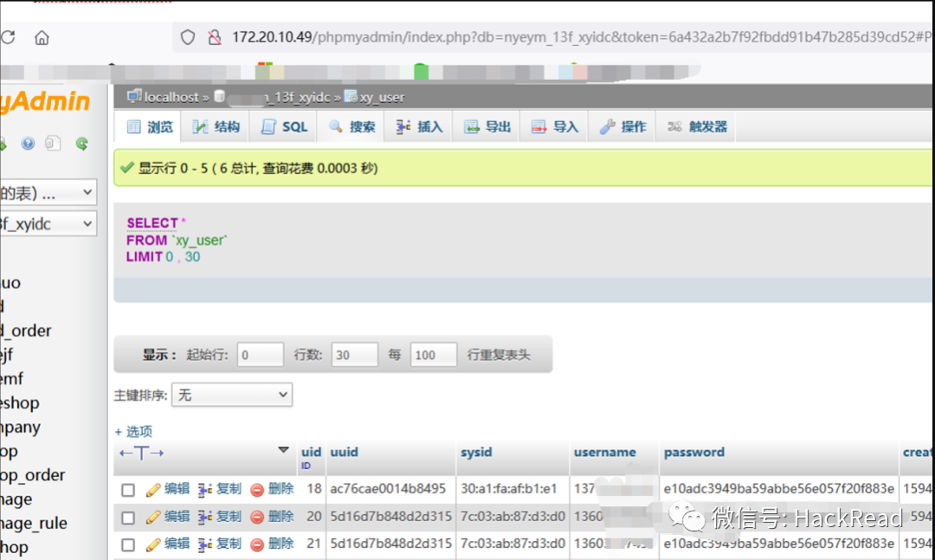Click the 起始行 start row input field

pos(260,355)
